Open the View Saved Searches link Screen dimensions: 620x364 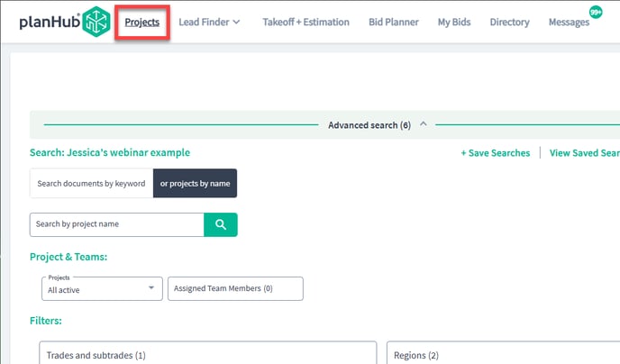click(x=585, y=153)
